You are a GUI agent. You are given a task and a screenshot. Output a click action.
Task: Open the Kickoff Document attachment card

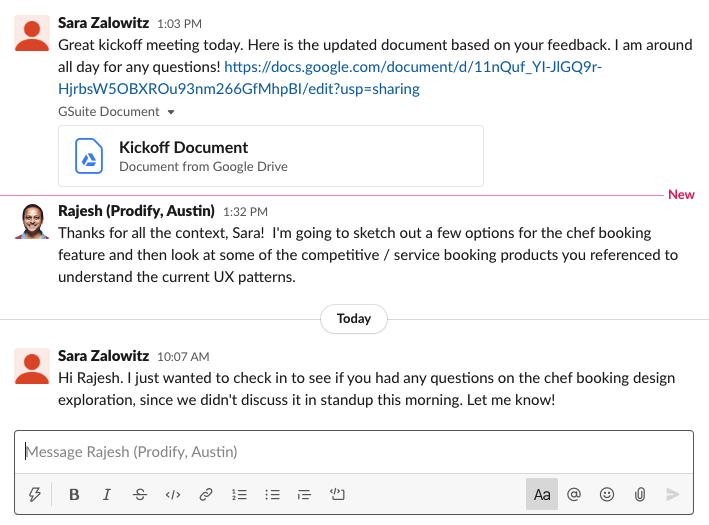[x=270, y=156]
